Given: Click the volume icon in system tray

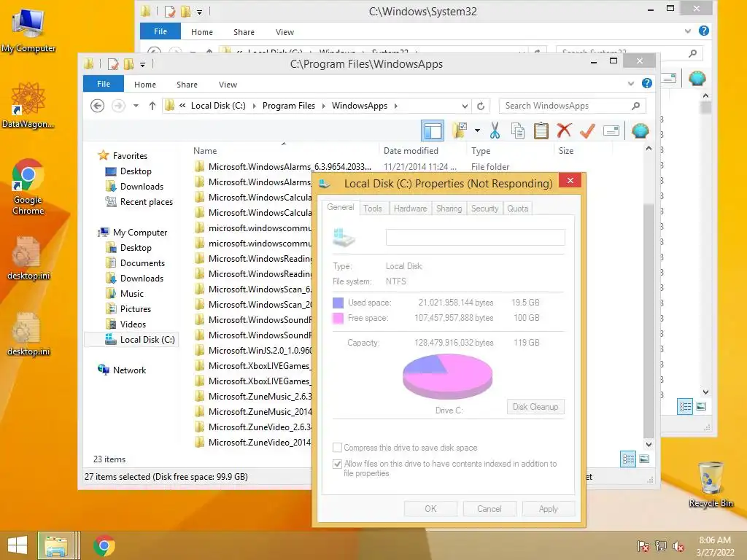Looking at the screenshot, I should point(678,546).
